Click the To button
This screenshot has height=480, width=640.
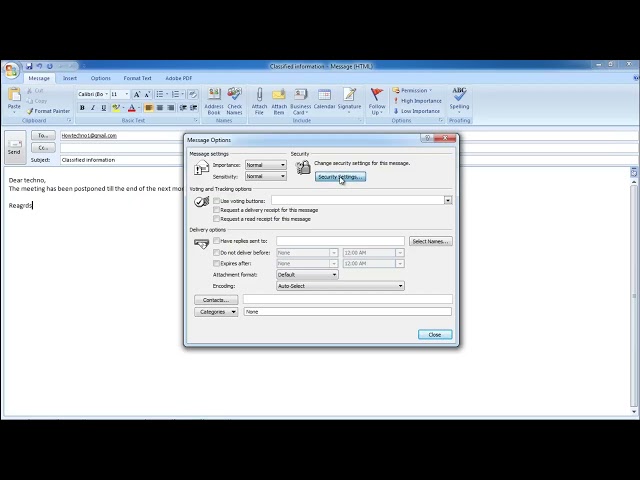[x=43, y=136]
